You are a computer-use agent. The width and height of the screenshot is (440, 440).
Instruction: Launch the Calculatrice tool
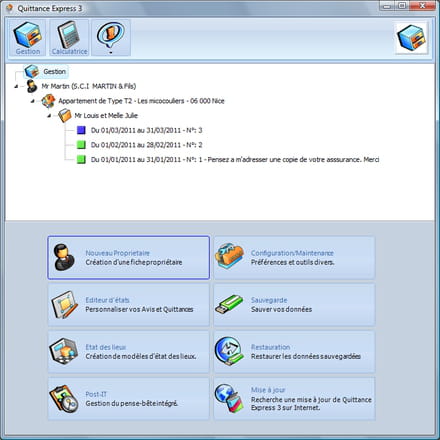click(69, 38)
